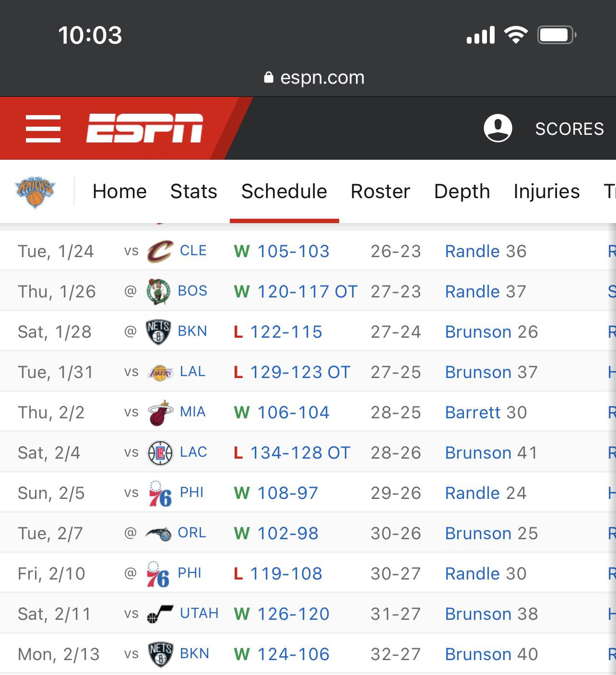The height and width of the screenshot is (675, 616).
Task: Tap the espn.com address bar
Action: click(x=315, y=77)
